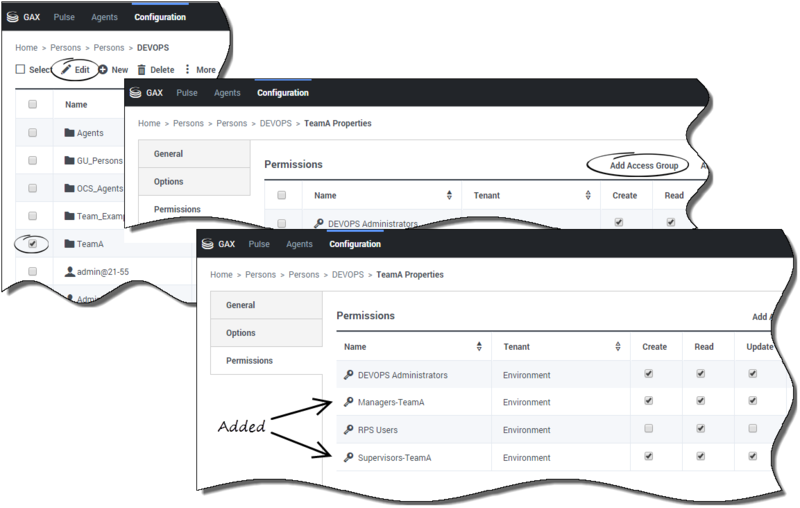Open the More options dots menu
The width and height of the screenshot is (800, 508).
coord(187,70)
